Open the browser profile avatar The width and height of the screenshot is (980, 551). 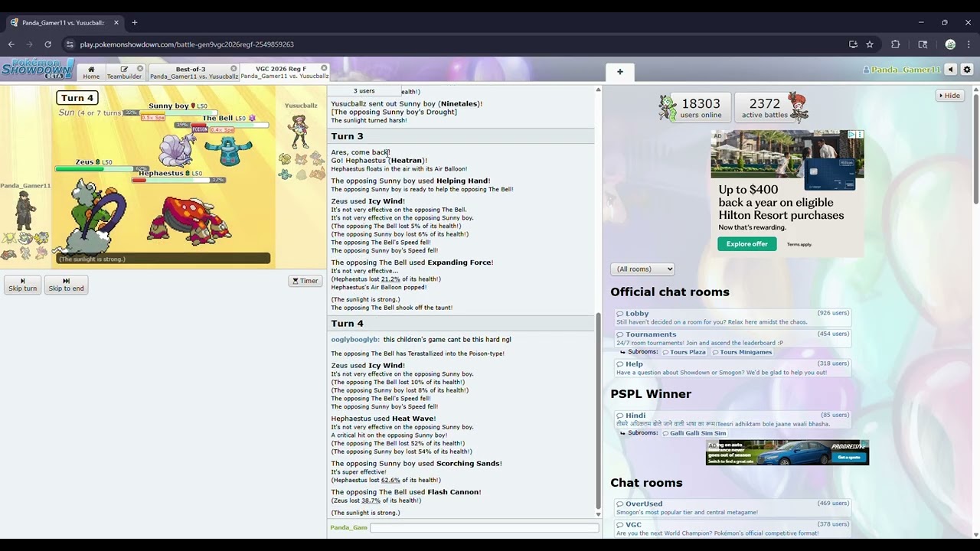point(950,44)
